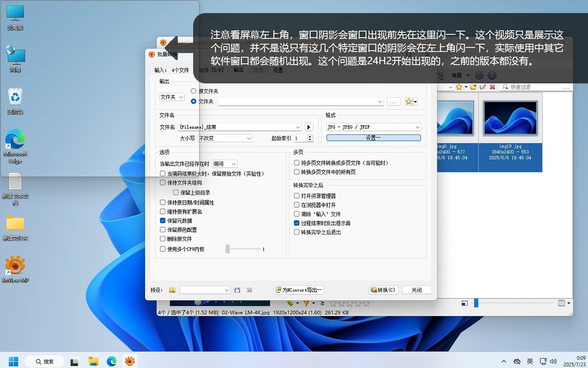Open the 布局 layout dropdown in XnView
Viewport: 588px width, 368px height.
coord(461,75)
